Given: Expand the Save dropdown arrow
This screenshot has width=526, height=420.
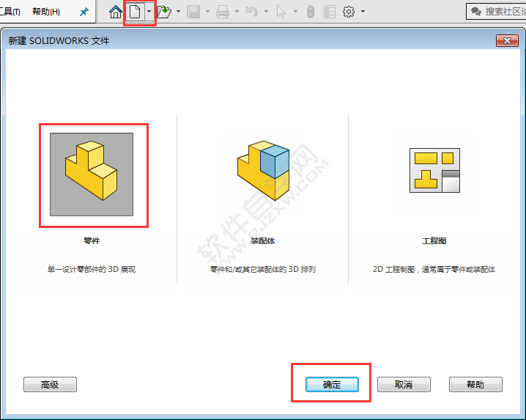Looking at the screenshot, I should (207, 12).
